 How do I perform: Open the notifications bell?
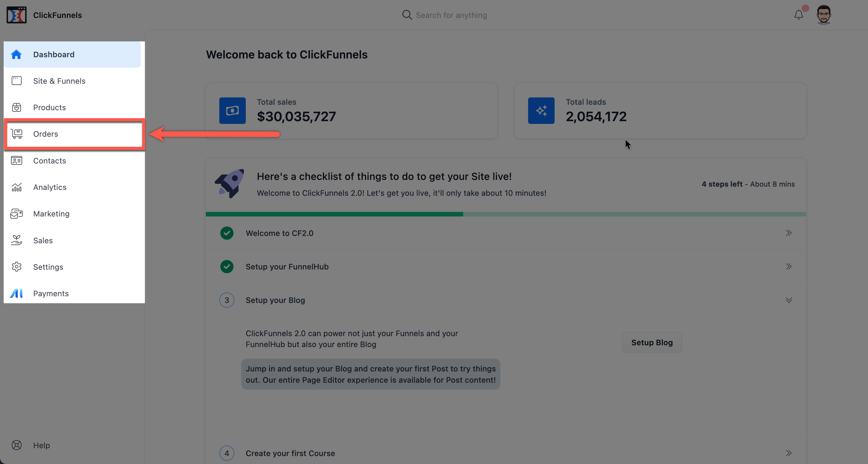click(x=799, y=15)
